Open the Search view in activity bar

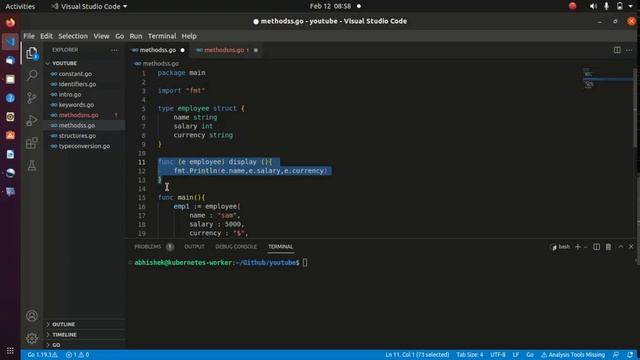[32, 75]
